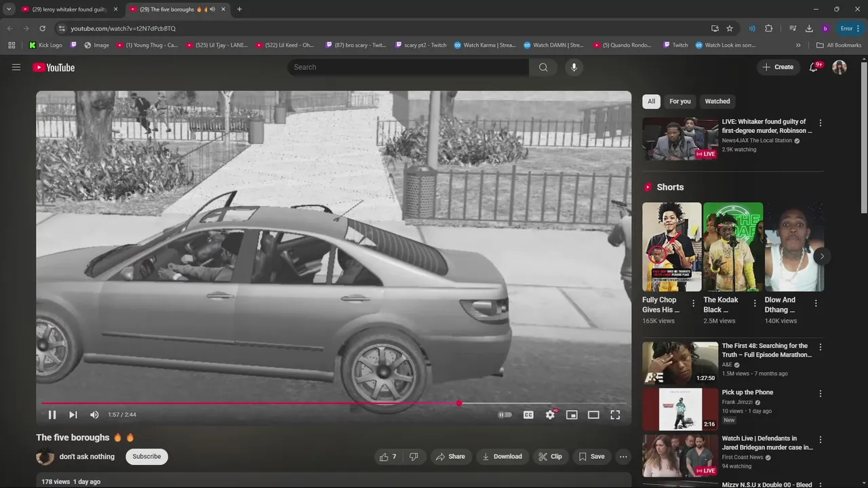Open the Whitaker found guilty live thumbnail
The height and width of the screenshot is (488, 868).
pos(680,139)
